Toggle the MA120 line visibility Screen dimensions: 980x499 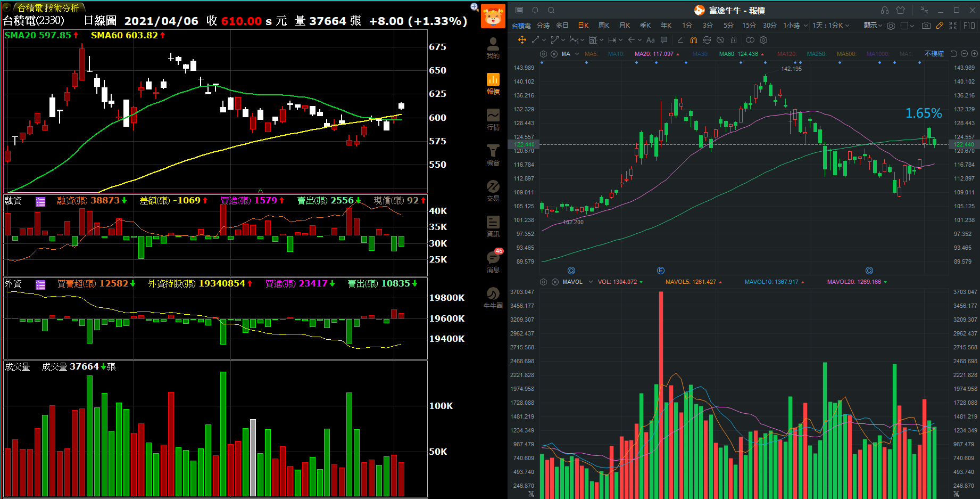click(787, 54)
